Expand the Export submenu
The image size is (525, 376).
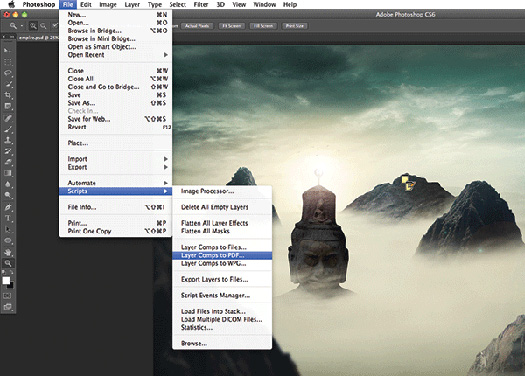[115, 167]
